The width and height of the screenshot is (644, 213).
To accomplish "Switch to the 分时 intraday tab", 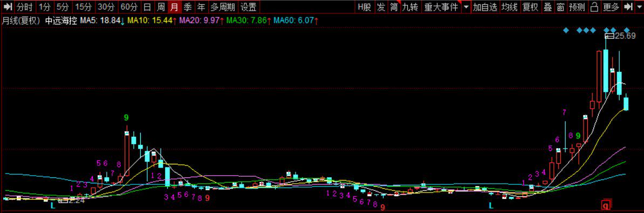I will (24, 7).
